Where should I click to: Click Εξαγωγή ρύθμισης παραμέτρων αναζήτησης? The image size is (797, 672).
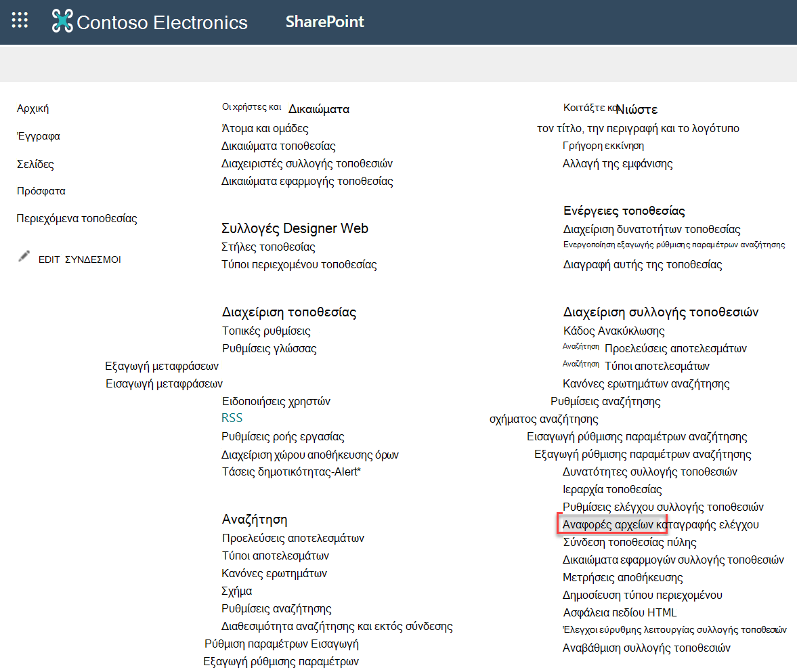tap(643, 455)
